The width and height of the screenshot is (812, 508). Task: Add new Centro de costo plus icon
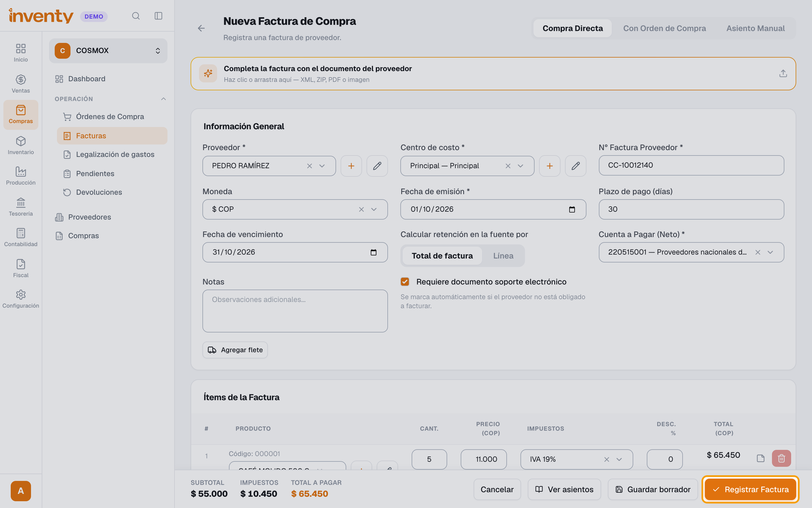tap(550, 166)
